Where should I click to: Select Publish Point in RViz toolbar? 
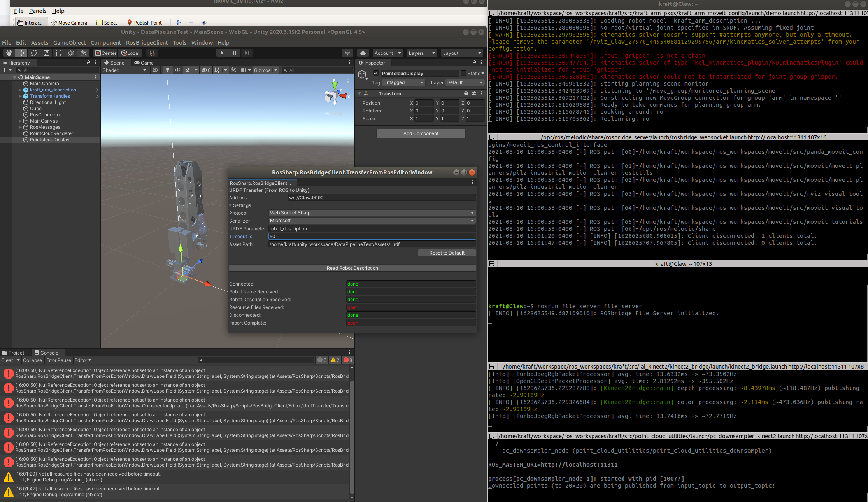tap(145, 22)
